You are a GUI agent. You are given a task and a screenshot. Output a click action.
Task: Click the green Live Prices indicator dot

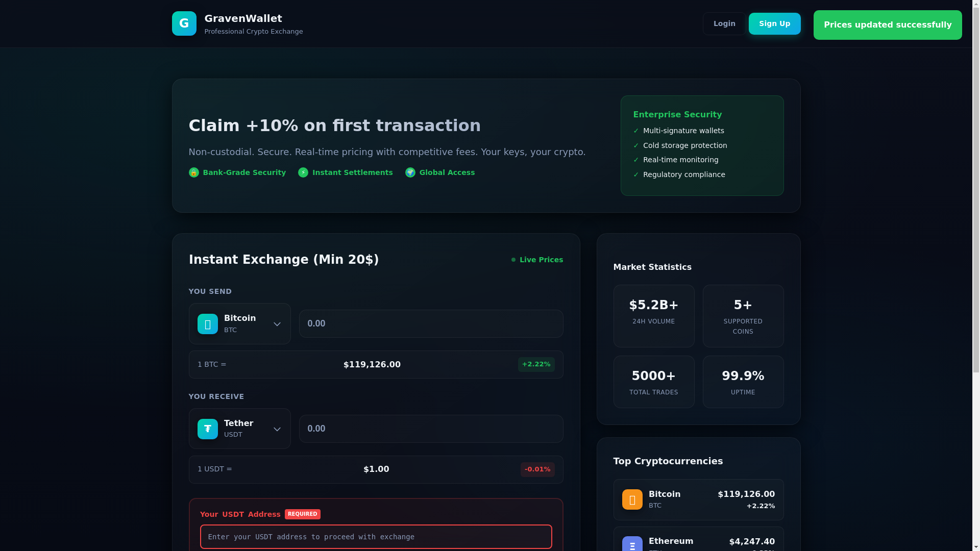coord(513,260)
